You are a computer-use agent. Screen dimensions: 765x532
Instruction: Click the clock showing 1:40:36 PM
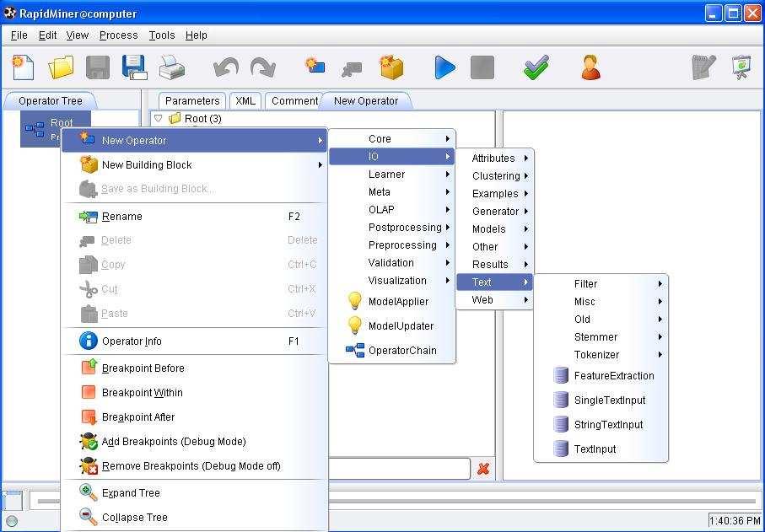[735, 521]
